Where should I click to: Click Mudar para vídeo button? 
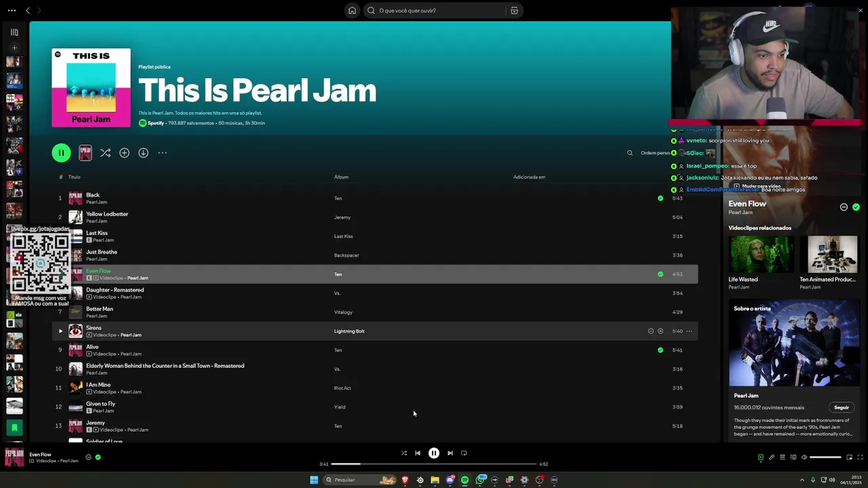(x=757, y=186)
